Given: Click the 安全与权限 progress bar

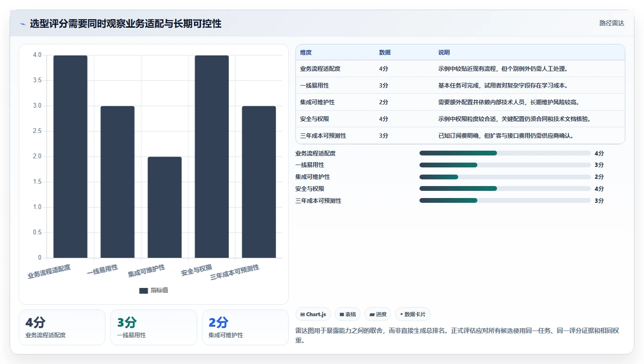Looking at the screenshot, I should pyautogui.click(x=505, y=188).
